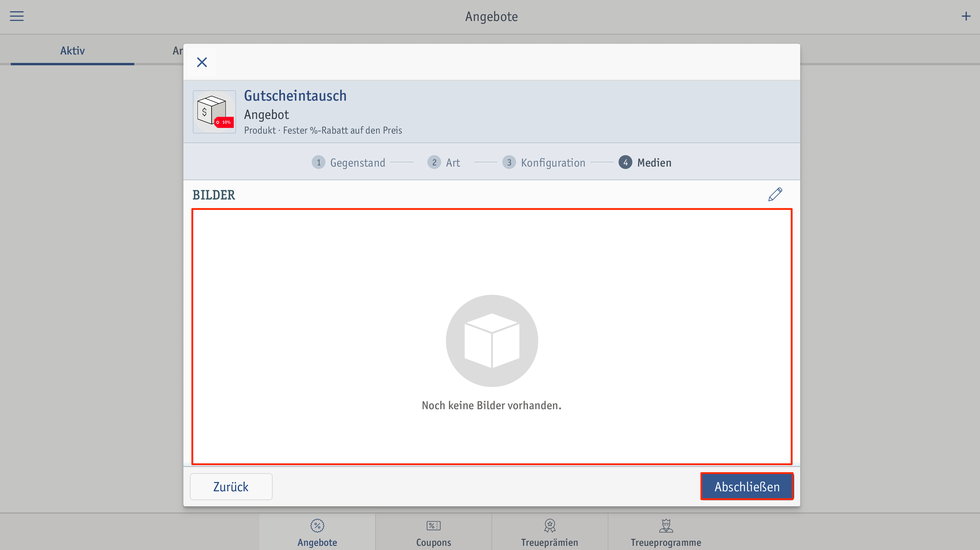Select step 4 Medien

pos(645,162)
